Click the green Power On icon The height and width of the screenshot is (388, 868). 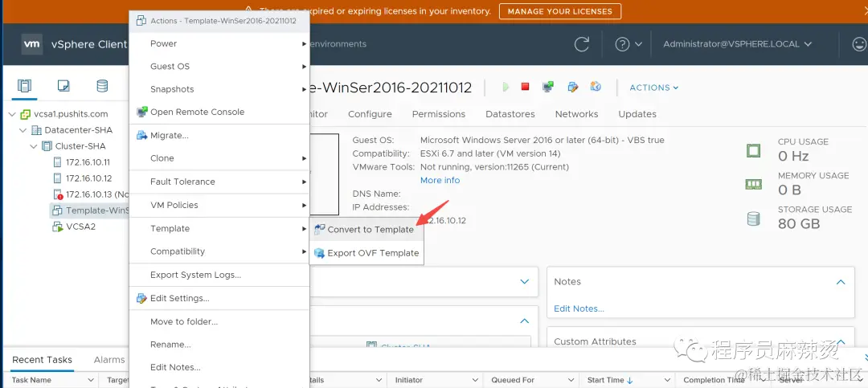point(506,87)
